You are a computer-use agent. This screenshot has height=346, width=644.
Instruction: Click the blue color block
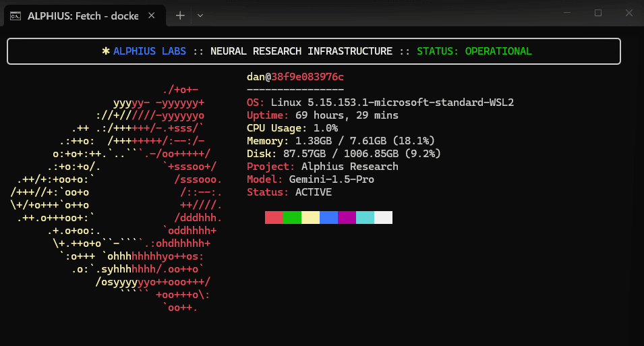(328, 217)
